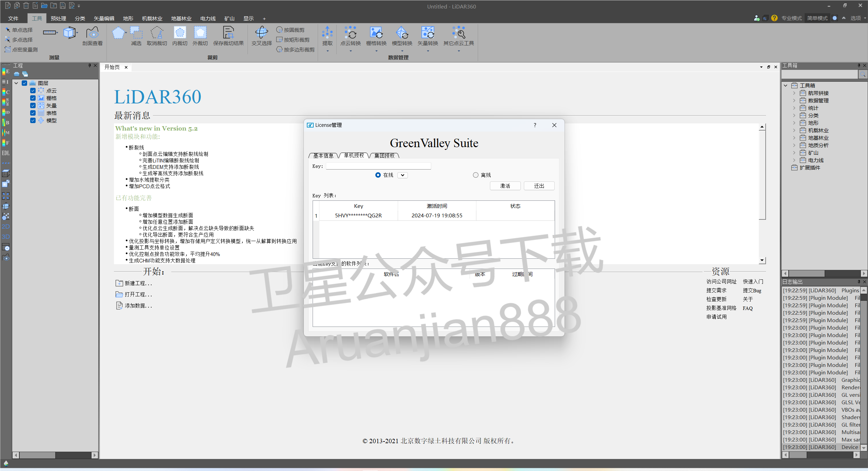
Task: Toggle the 表格 layer checkbox
Action: (33, 113)
